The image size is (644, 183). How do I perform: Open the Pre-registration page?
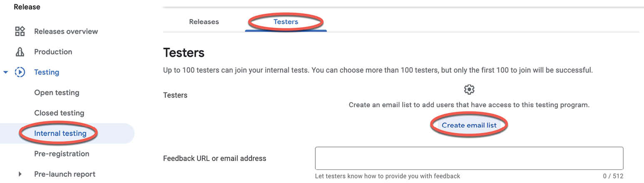[x=62, y=154]
